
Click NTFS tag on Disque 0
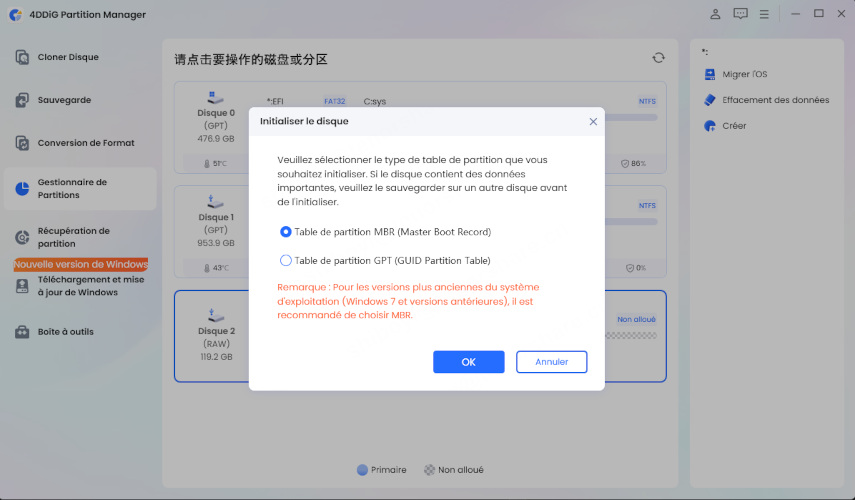647,101
